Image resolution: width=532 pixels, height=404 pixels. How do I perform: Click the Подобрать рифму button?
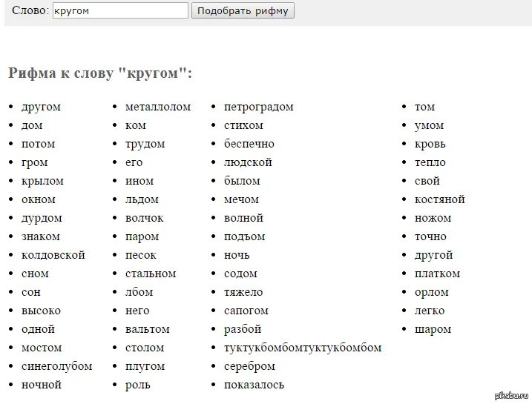point(243,10)
